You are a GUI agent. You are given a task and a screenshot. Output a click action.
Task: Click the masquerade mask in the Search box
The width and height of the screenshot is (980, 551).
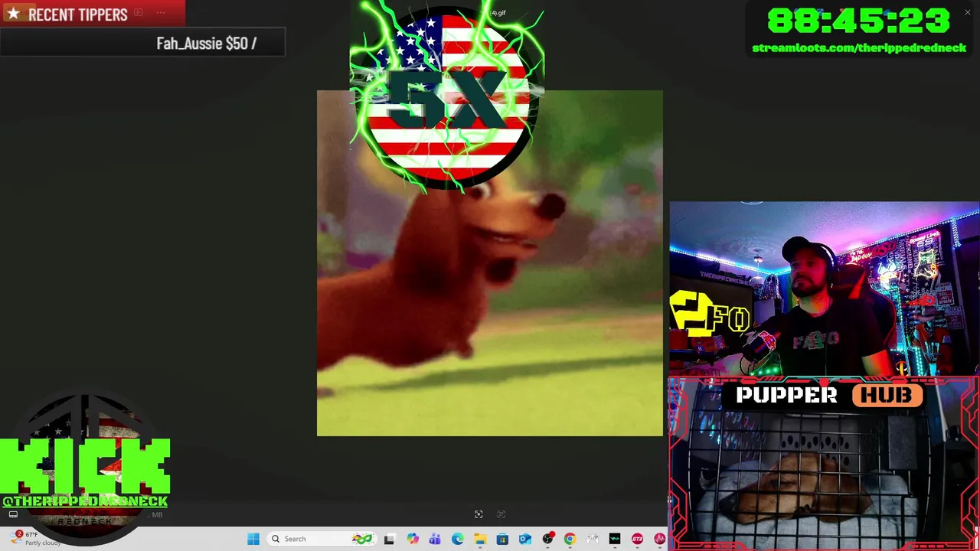pos(361,539)
